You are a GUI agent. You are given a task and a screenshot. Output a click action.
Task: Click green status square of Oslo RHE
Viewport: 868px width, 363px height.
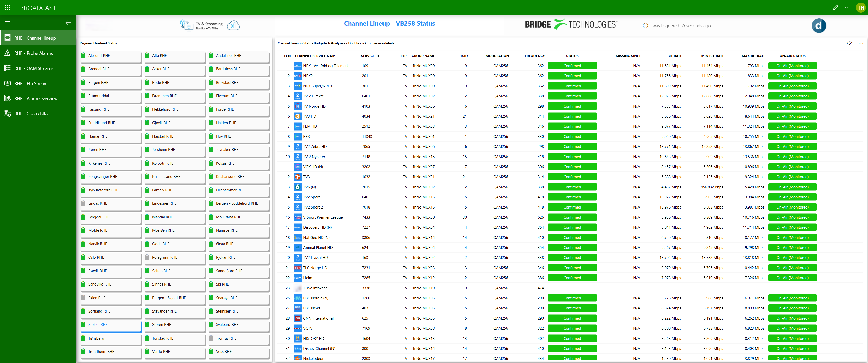click(83, 257)
